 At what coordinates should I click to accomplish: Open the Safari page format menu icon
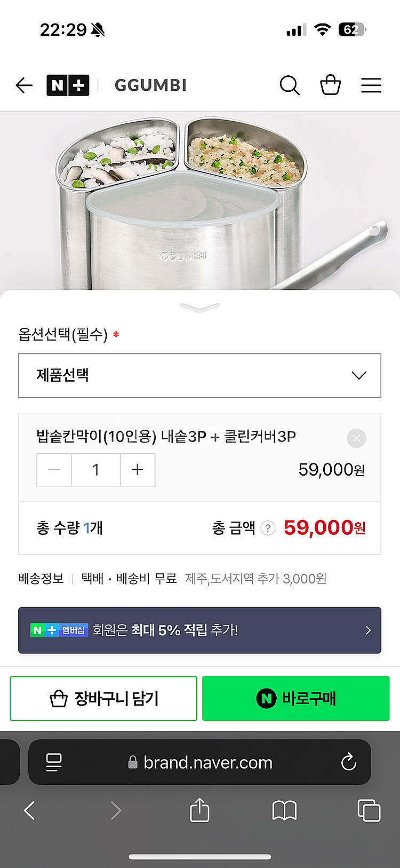click(54, 762)
